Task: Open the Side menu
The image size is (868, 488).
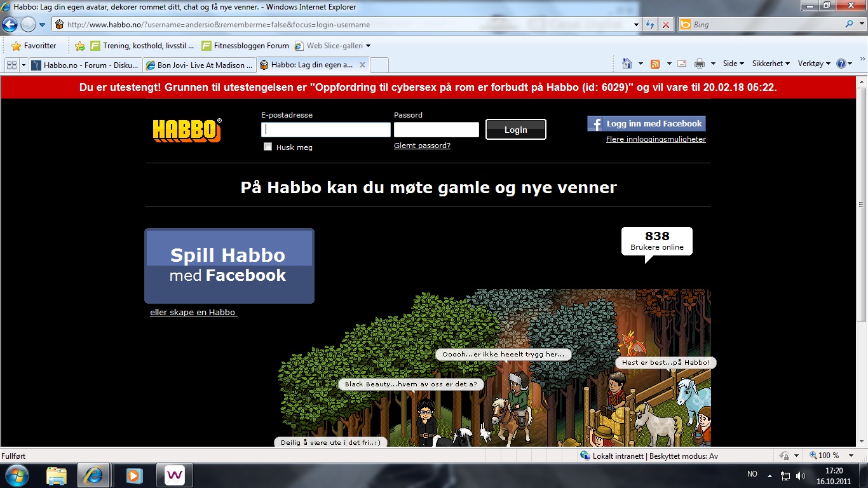Action: click(x=733, y=64)
